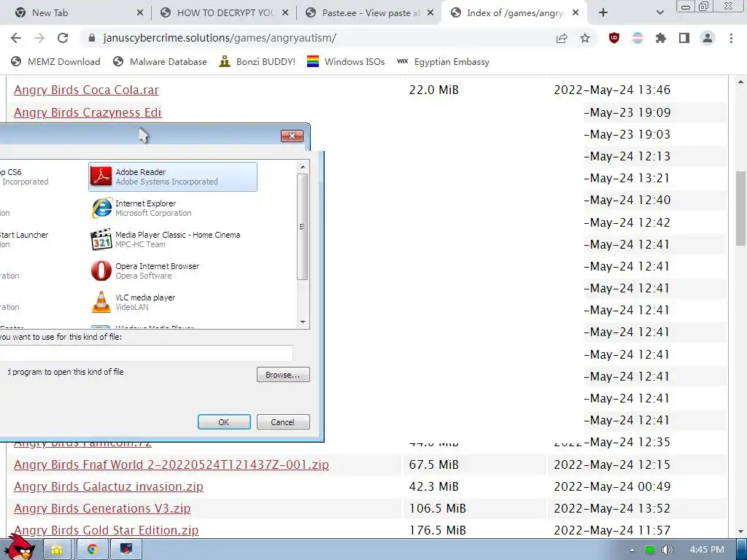Open the Bonzi BUDDY! bookmark
Screen dimensions: 747x560
pos(258,61)
